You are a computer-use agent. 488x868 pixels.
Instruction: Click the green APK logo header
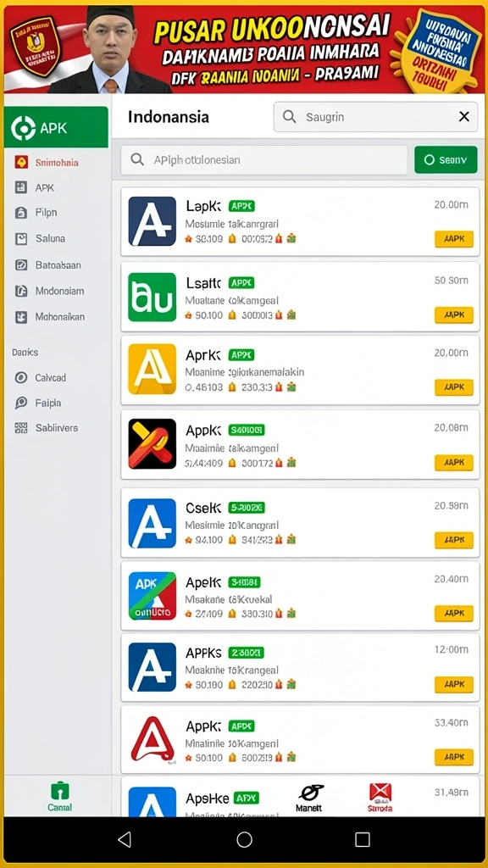pyautogui.click(x=56, y=127)
